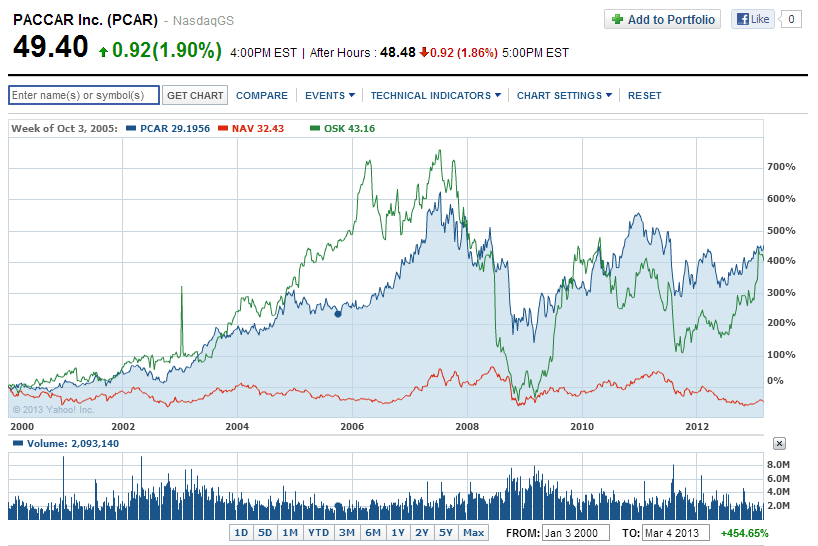Click the Volume: 2,093,140 label

click(x=73, y=443)
